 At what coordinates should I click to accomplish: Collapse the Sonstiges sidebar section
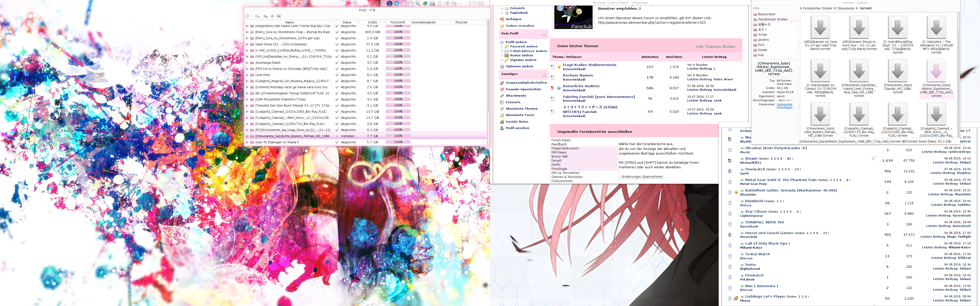(544, 75)
